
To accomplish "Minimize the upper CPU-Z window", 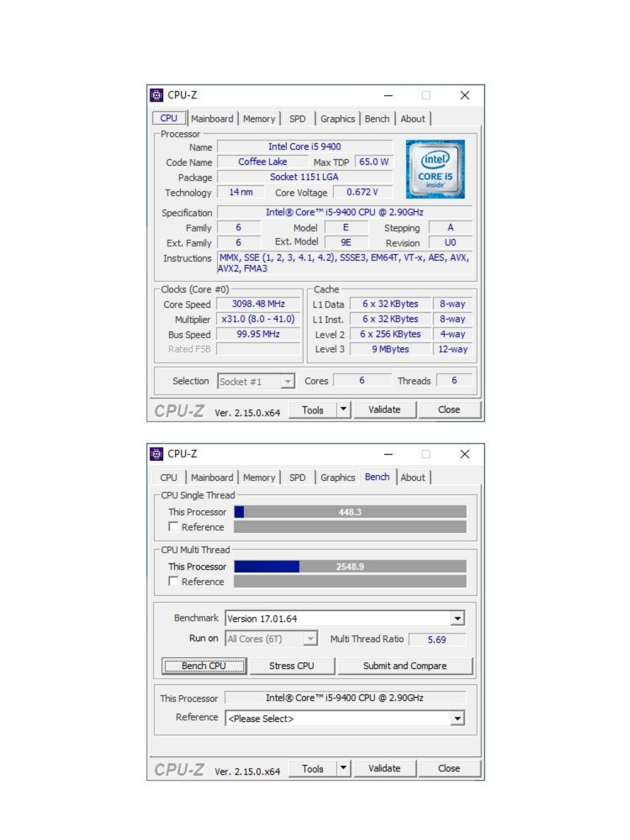I will tap(389, 95).
